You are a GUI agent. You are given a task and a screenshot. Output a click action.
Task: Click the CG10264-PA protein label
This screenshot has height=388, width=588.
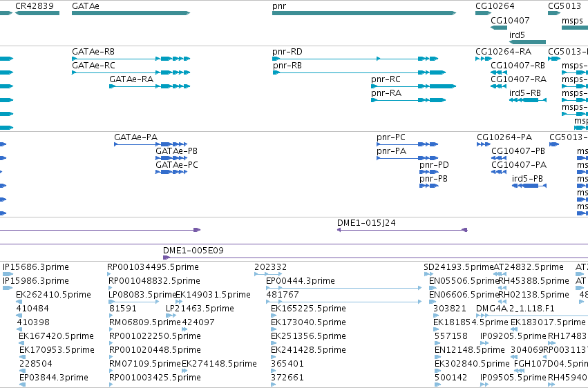point(504,137)
